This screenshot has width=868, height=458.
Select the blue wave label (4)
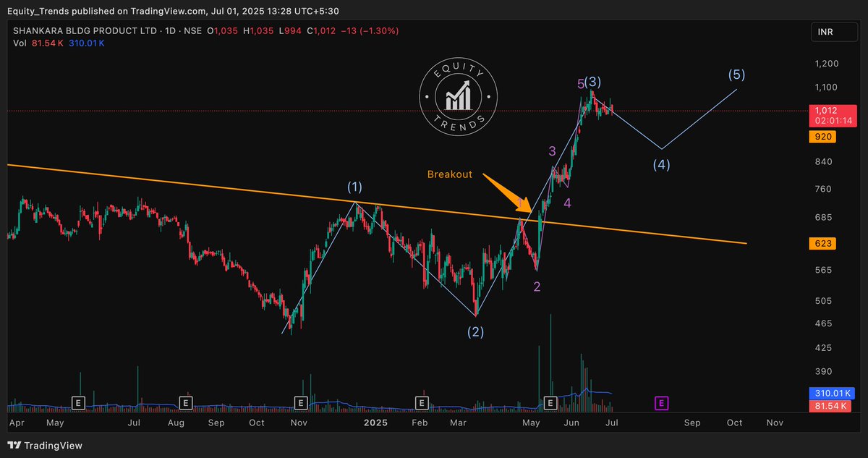click(661, 164)
